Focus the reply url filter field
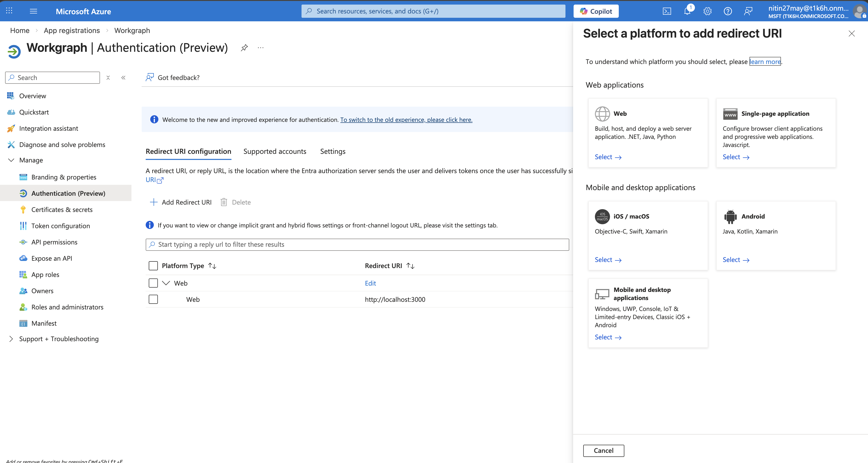The width and height of the screenshot is (868, 463). click(x=357, y=245)
